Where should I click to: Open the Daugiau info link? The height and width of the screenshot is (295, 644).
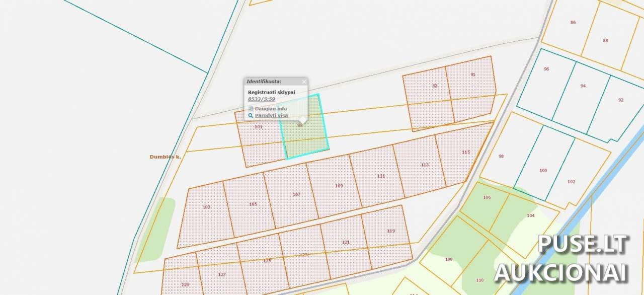271,109
